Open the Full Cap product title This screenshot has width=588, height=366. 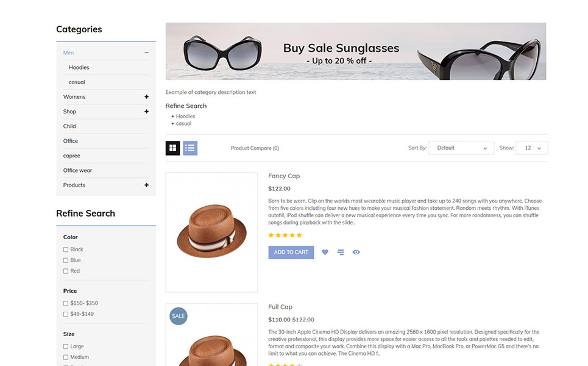pos(280,307)
